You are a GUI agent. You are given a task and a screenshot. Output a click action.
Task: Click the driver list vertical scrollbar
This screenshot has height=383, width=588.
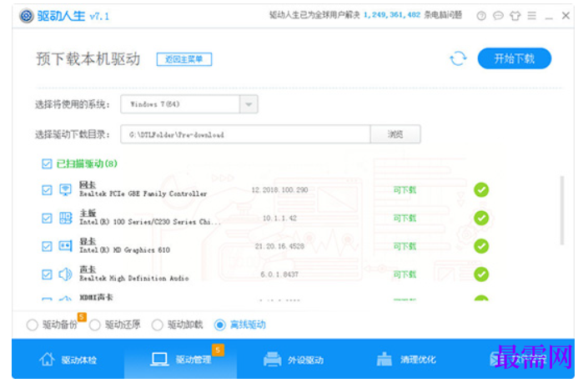(x=562, y=210)
